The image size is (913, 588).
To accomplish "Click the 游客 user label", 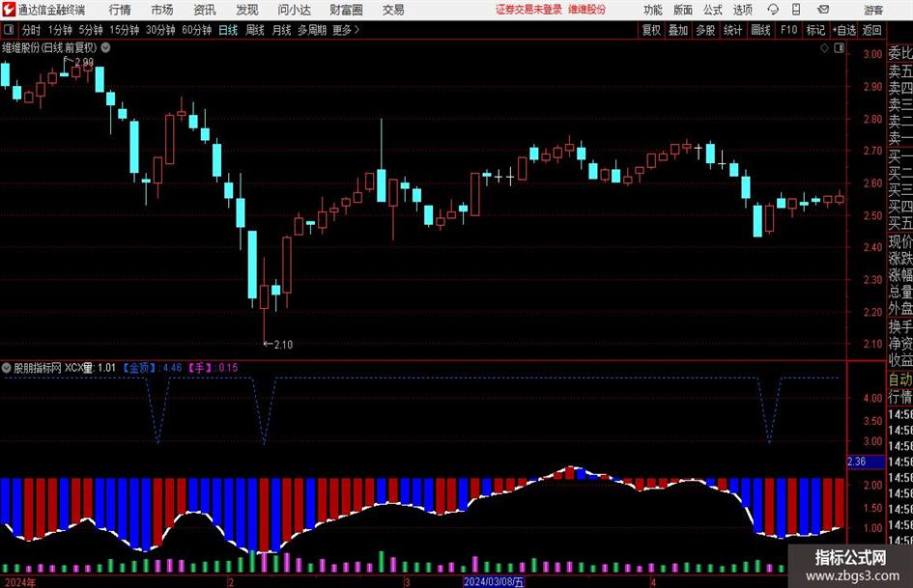I will [x=872, y=10].
